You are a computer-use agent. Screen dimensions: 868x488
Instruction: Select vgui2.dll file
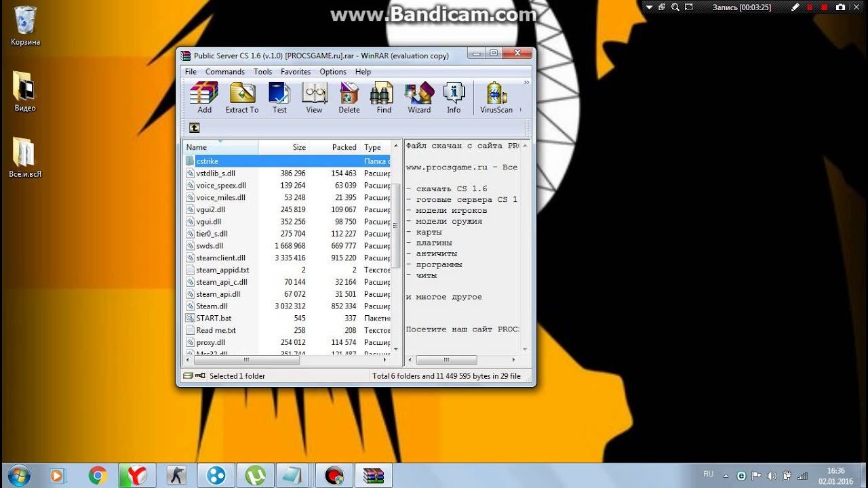pos(287,210)
